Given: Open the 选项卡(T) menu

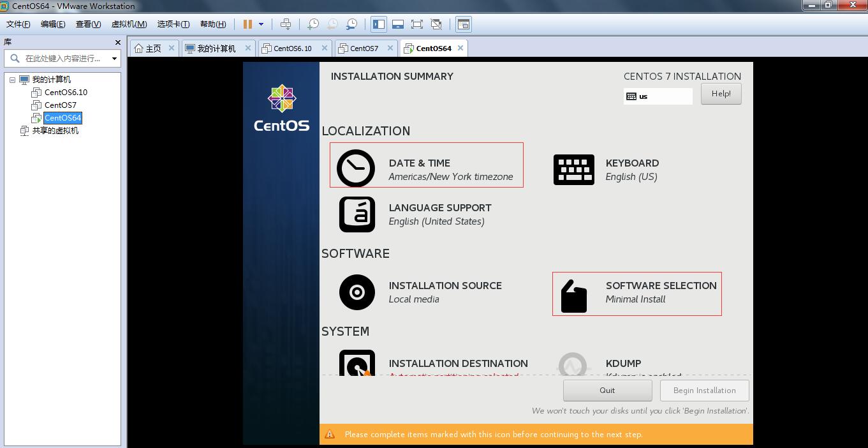Looking at the screenshot, I should [173, 24].
